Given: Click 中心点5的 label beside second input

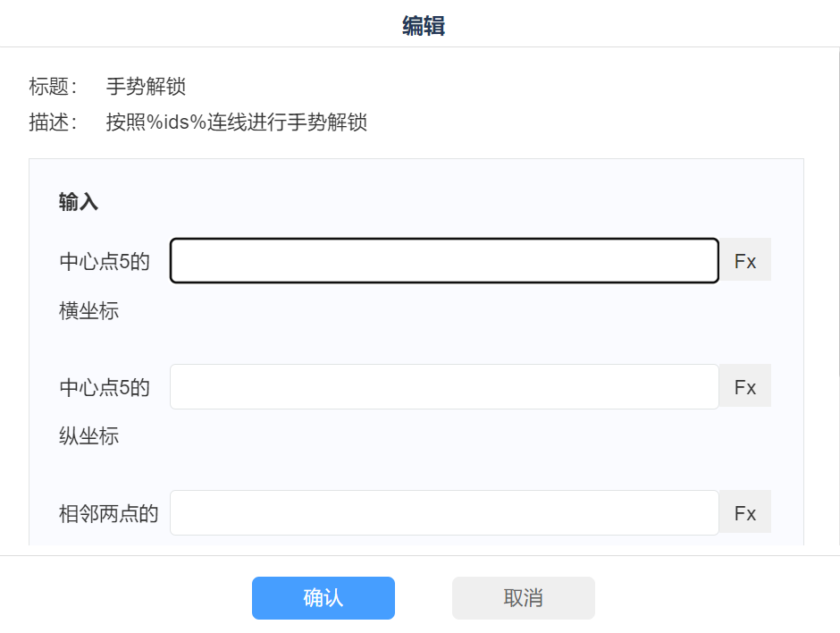Looking at the screenshot, I should pos(104,388).
